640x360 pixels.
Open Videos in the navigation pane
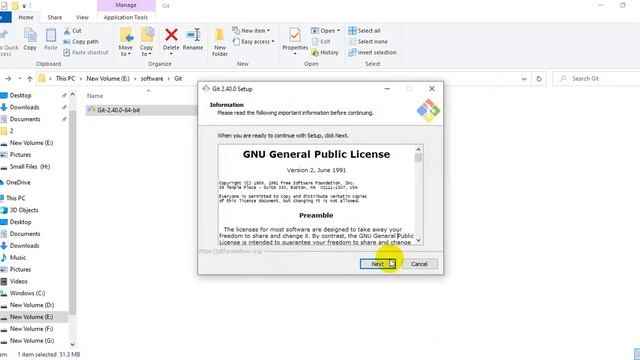(x=18, y=282)
